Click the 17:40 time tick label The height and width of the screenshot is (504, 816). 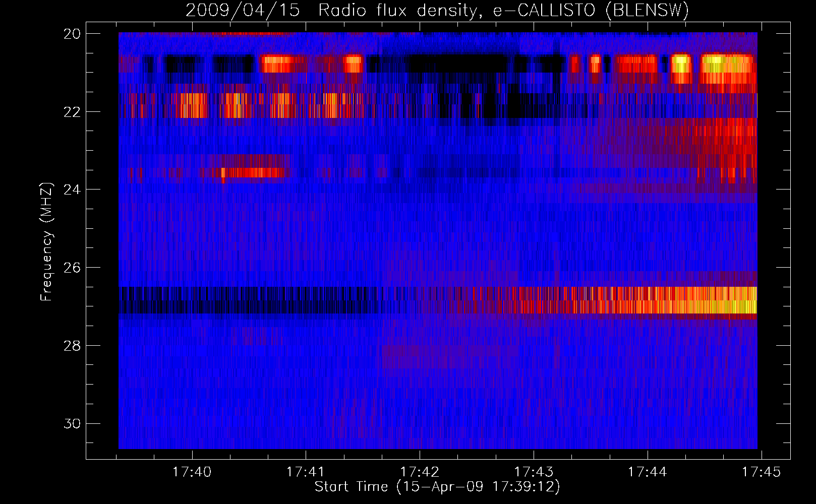click(192, 472)
